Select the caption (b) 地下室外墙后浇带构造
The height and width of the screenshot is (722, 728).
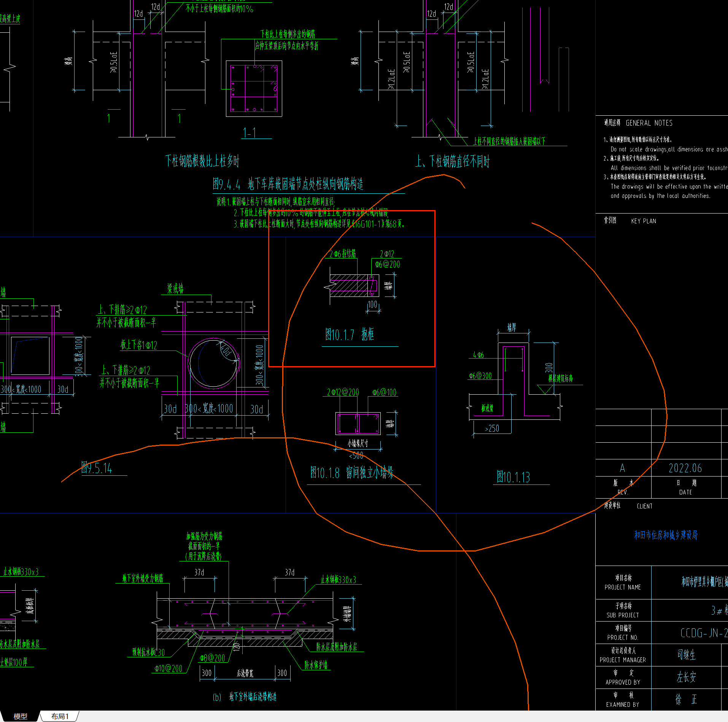pos(245,697)
